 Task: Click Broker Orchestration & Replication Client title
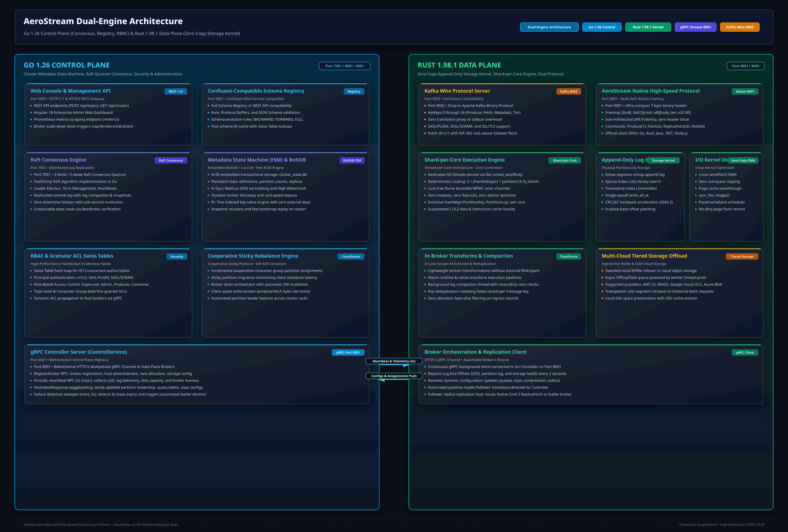point(475,352)
